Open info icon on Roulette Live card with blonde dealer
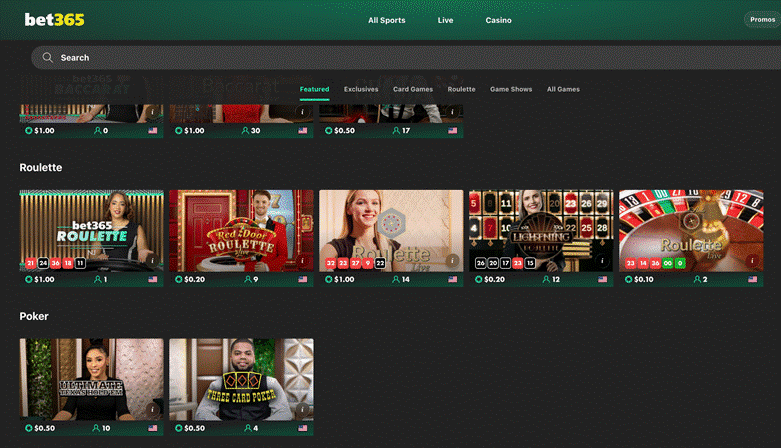This screenshot has height=448, width=781. coord(452,260)
